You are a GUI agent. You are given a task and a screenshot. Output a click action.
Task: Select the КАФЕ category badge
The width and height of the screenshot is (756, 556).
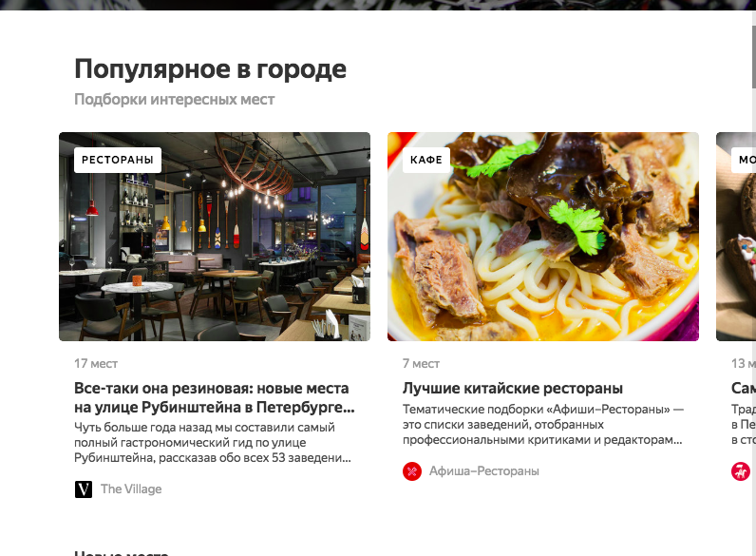pyautogui.click(x=426, y=160)
